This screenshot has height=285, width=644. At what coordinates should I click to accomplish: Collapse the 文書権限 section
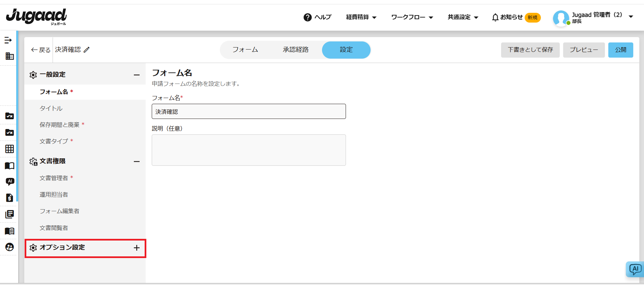pyautogui.click(x=137, y=161)
